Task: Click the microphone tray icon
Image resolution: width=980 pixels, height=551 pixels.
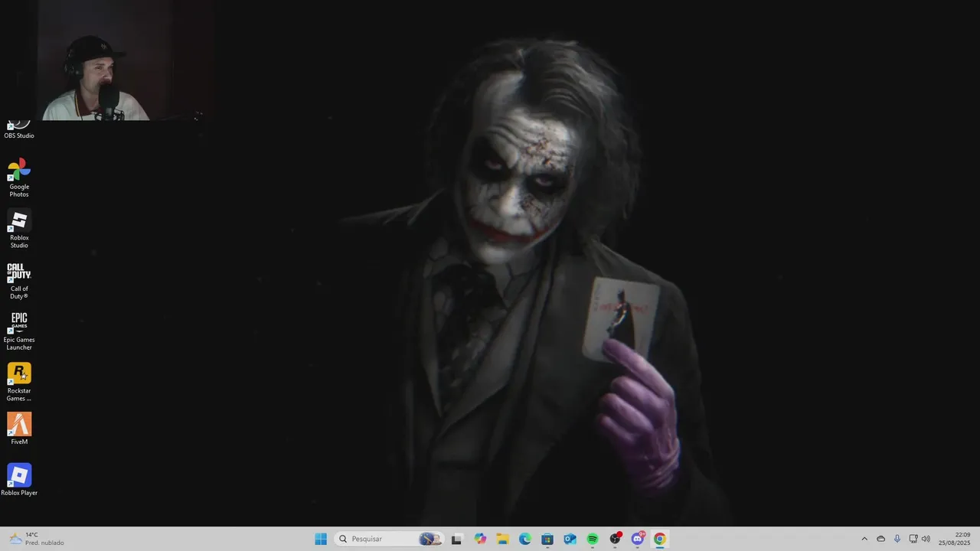Action: tap(897, 539)
